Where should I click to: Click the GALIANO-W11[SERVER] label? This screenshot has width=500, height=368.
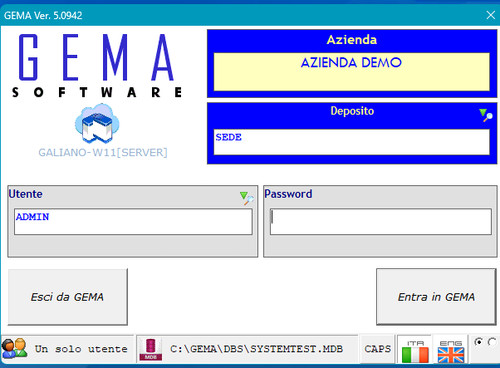pyautogui.click(x=103, y=153)
